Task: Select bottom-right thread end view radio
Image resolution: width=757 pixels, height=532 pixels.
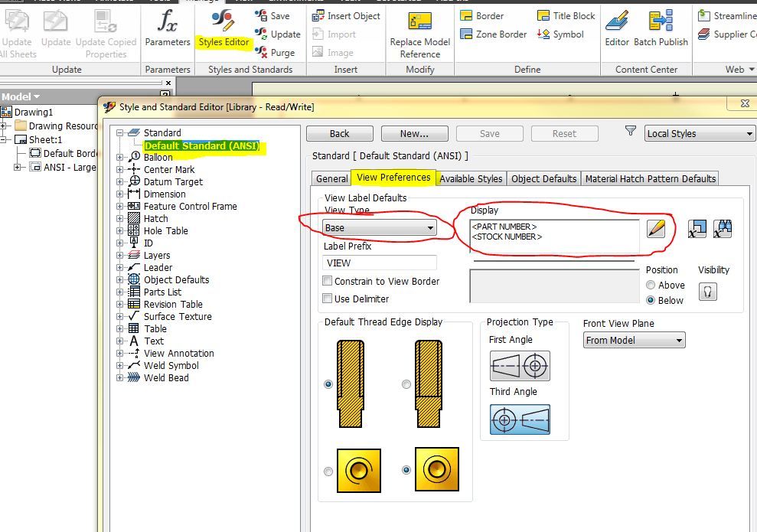Action: [x=406, y=470]
